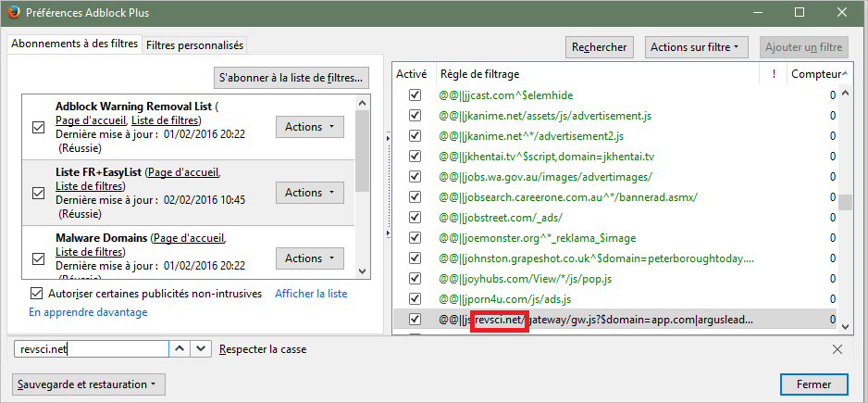Image resolution: width=868 pixels, height=403 pixels.
Task: Click the panel splitter grip between lists
Action: click(x=388, y=139)
